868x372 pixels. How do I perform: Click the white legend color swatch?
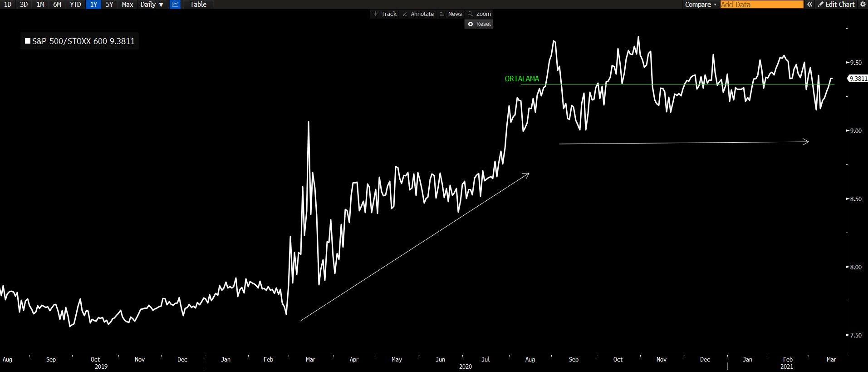point(28,41)
